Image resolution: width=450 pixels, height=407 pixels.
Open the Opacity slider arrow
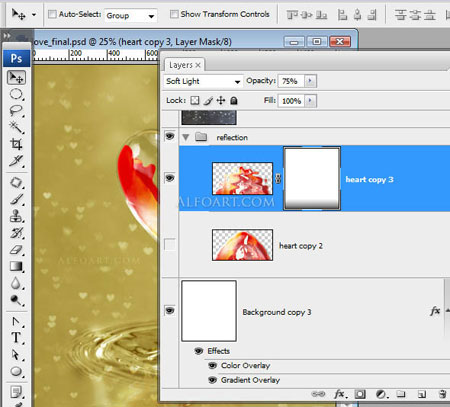pos(310,81)
